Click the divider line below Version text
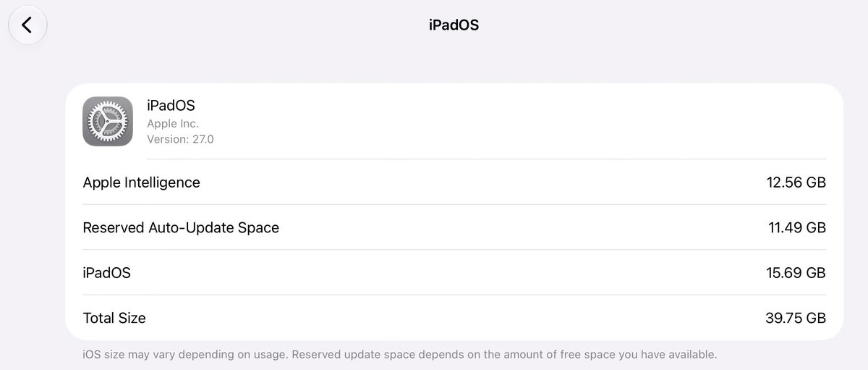This screenshot has height=370, width=868. [486, 159]
